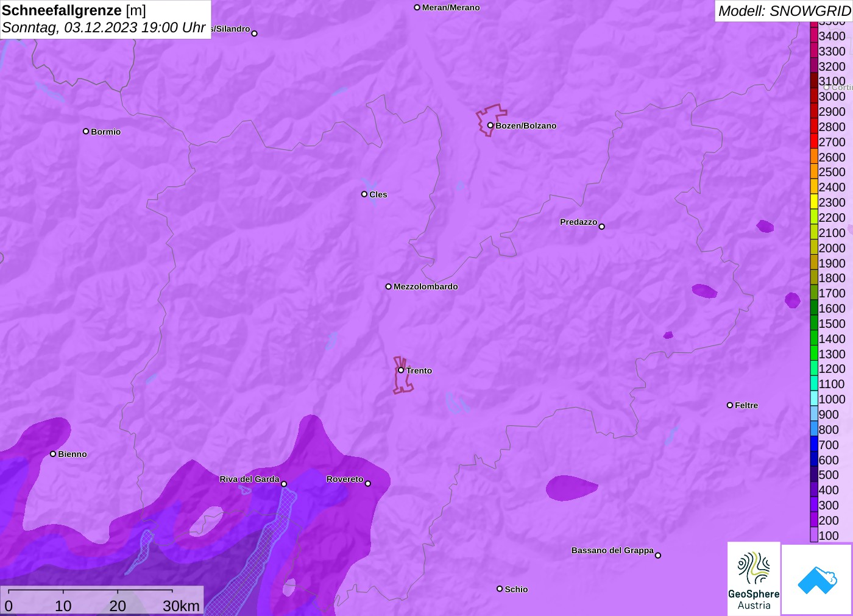Click the Meran/Merano marker dot
The image size is (853, 616).
pyautogui.click(x=417, y=7)
